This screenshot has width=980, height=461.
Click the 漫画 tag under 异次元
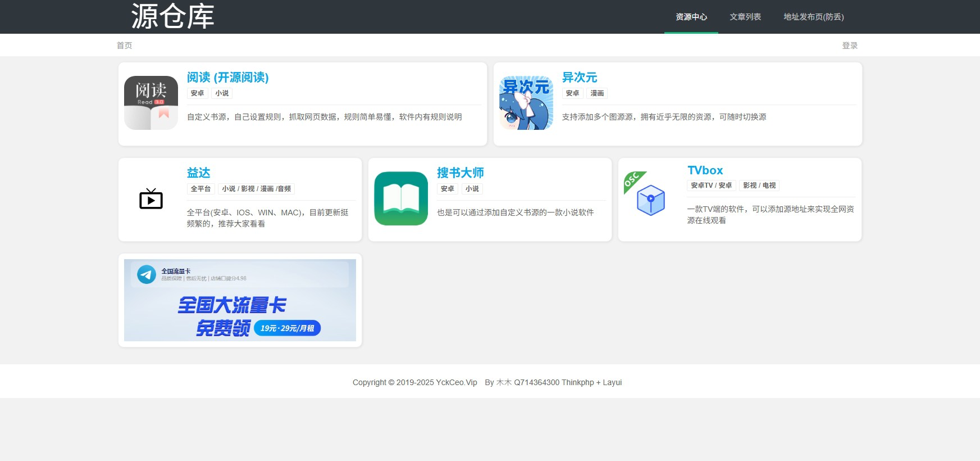(597, 93)
